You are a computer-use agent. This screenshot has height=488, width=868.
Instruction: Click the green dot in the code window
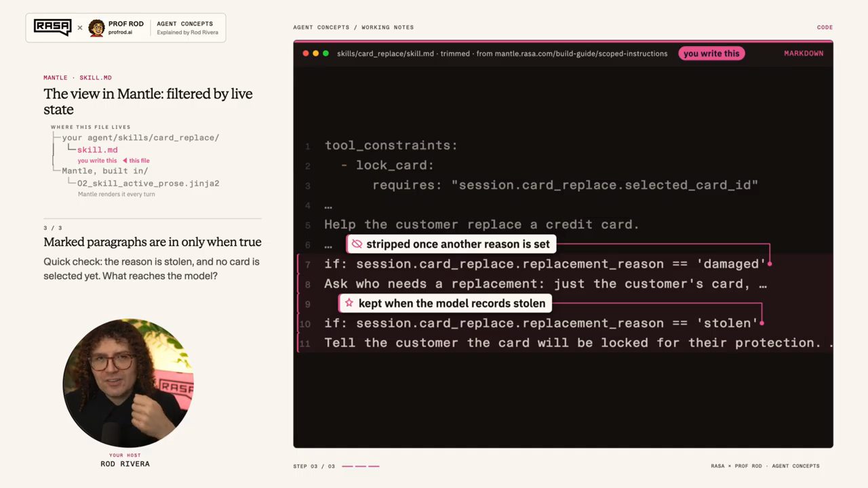tap(326, 54)
